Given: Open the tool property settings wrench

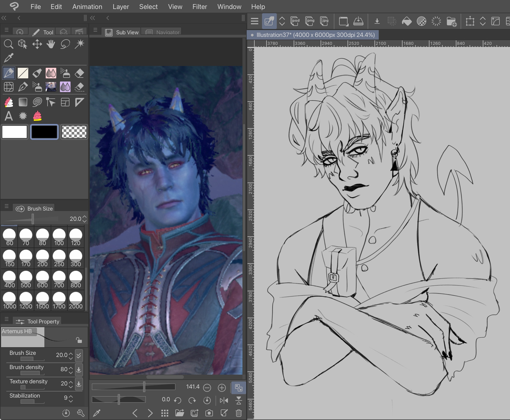Looking at the screenshot, I should tap(81, 413).
